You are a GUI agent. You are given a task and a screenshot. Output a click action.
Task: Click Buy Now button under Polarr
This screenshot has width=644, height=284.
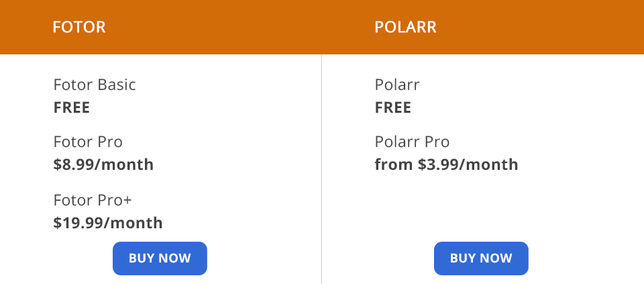tap(481, 258)
